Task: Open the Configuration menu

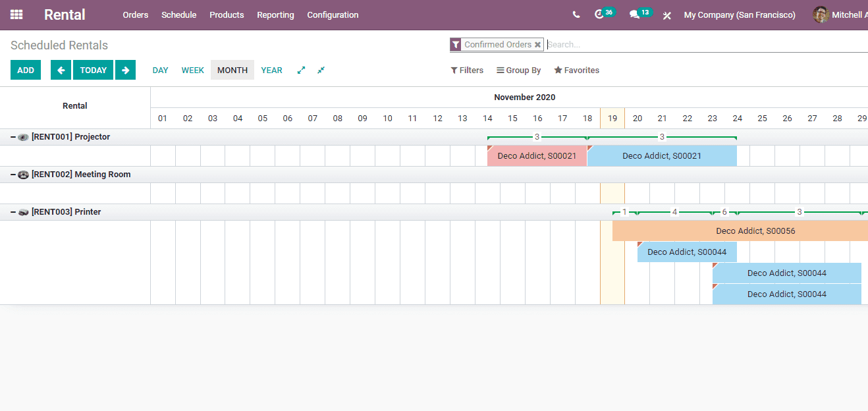Action: point(333,14)
